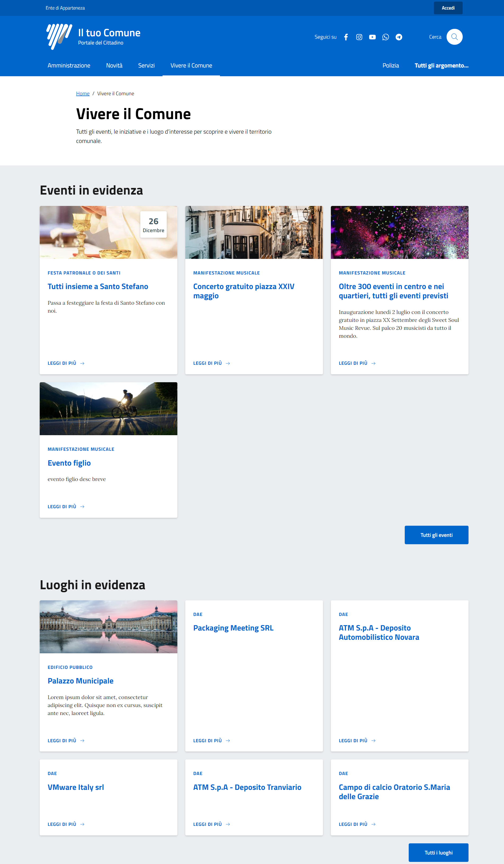This screenshot has height=864, width=504.
Task: Open the YouTube social icon
Action: pyautogui.click(x=372, y=37)
